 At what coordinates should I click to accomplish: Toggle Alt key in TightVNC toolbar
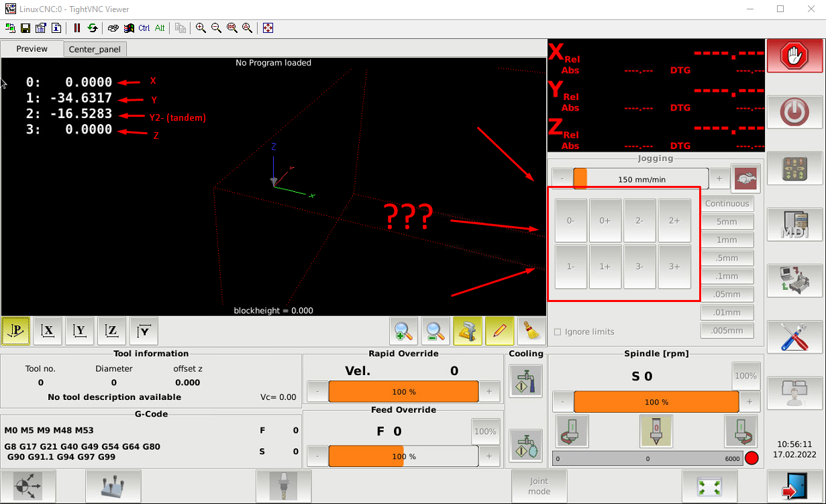click(160, 28)
